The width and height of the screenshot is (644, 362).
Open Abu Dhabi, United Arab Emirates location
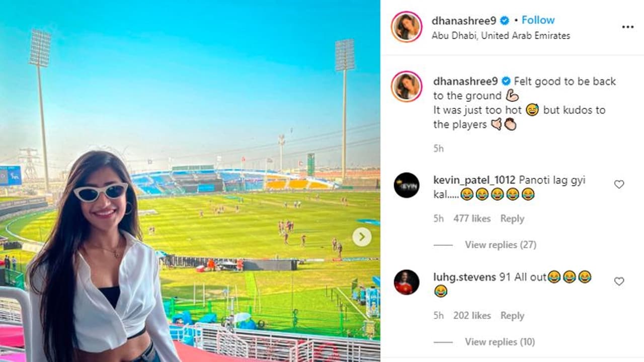point(501,36)
